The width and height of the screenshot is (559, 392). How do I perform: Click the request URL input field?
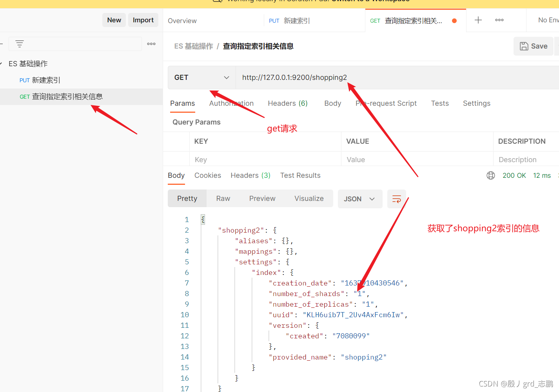coord(397,78)
